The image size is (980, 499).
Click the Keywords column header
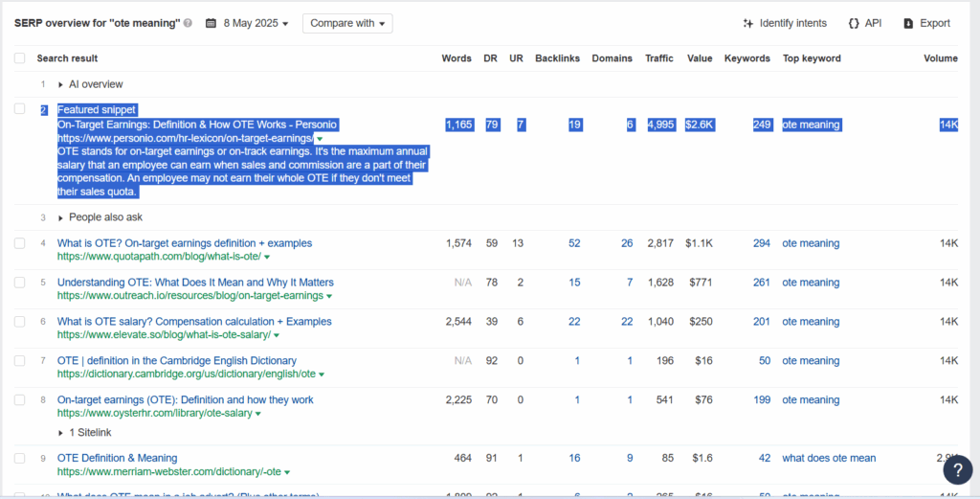click(746, 58)
